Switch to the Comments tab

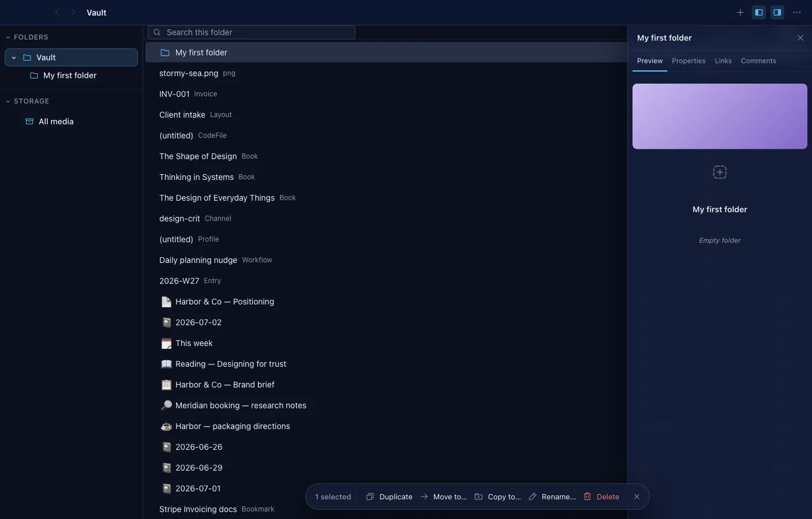coord(758,61)
